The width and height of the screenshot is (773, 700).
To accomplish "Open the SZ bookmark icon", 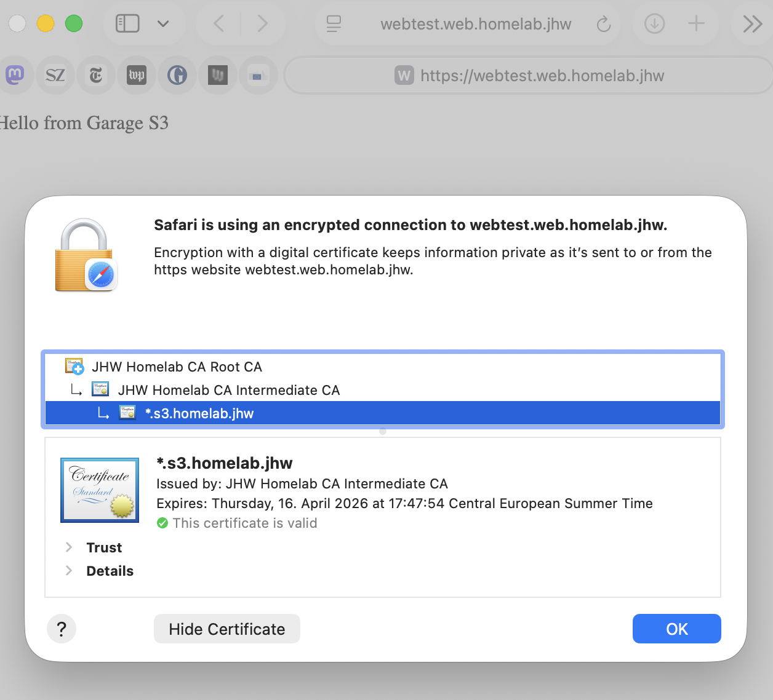I will coord(55,75).
